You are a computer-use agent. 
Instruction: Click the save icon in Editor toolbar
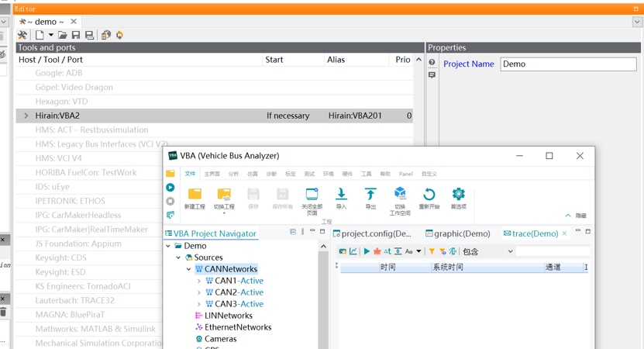click(x=76, y=36)
